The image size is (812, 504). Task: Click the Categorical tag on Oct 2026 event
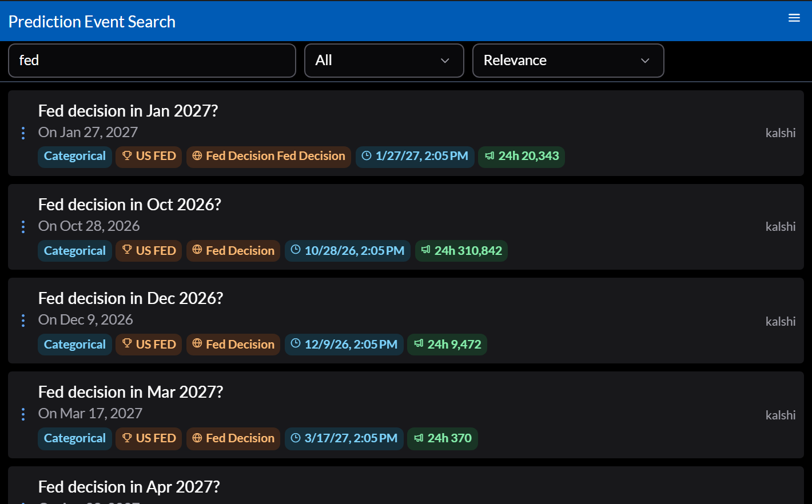pyautogui.click(x=75, y=251)
